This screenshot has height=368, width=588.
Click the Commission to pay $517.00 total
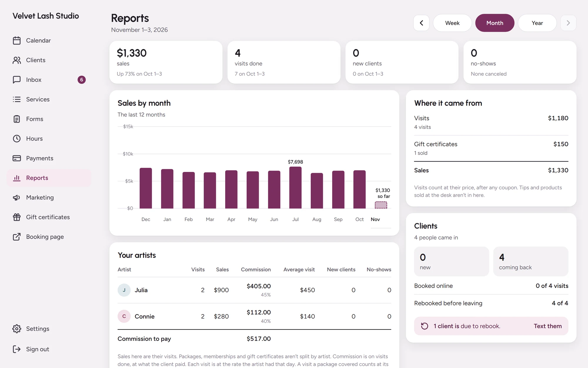point(259,339)
